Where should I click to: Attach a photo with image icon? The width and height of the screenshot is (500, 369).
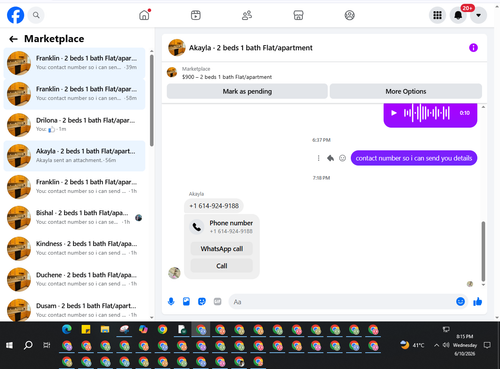tap(186, 302)
